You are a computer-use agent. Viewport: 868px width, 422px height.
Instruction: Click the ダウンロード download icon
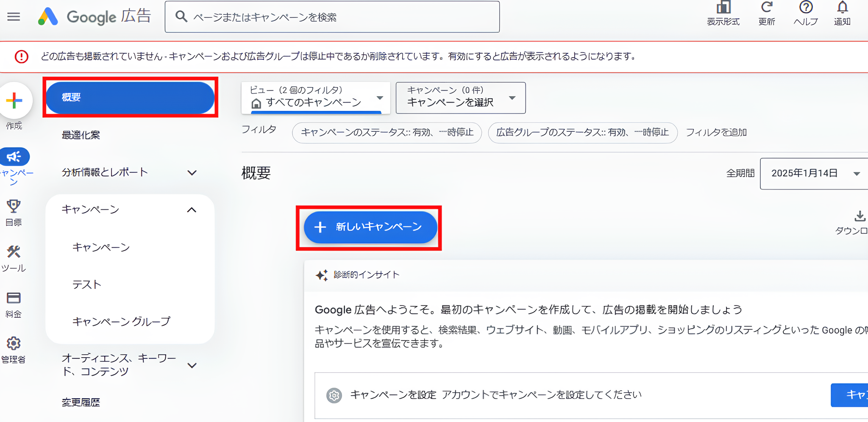pyautogui.click(x=860, y=216)
